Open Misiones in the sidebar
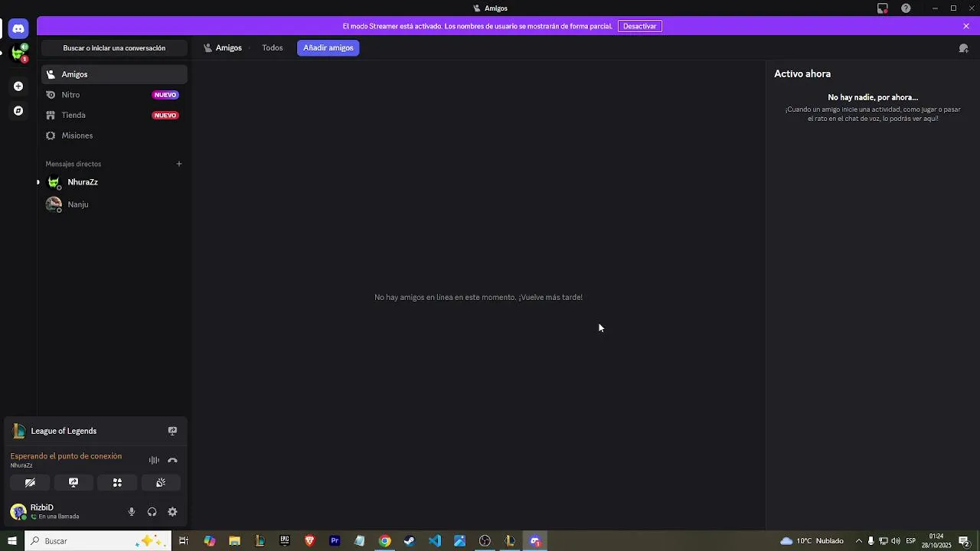Viewport: 980px width, 551px height. (x=114, y=135)
